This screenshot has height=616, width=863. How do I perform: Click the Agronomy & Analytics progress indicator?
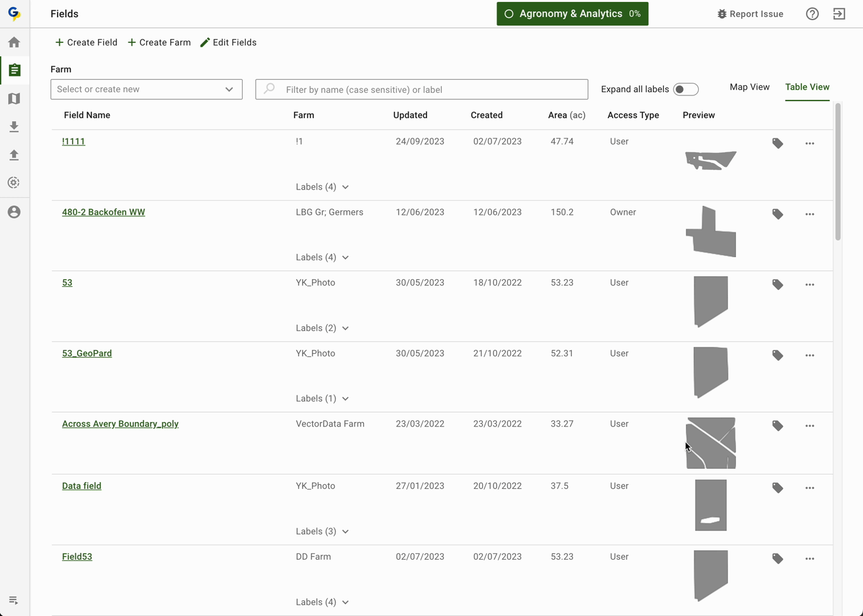(x=572, y=14)
